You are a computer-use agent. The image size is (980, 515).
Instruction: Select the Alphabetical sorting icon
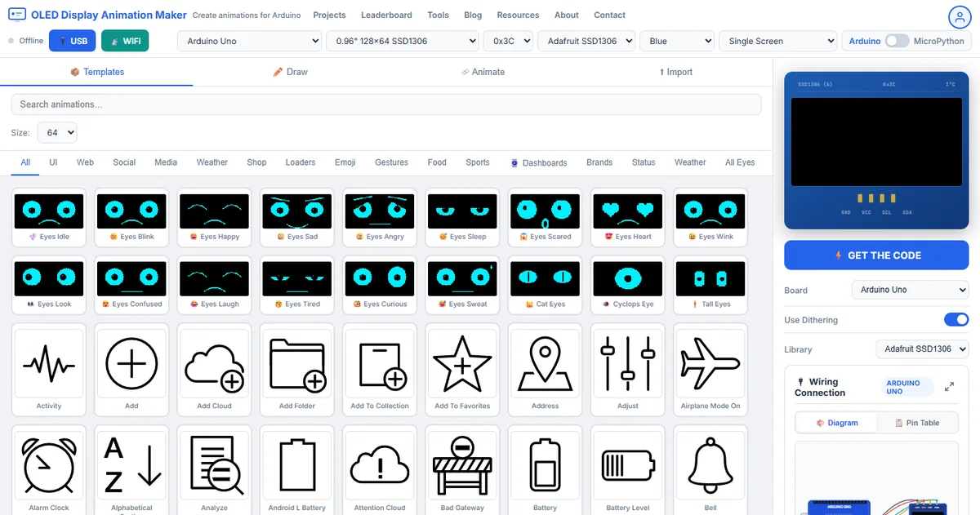(x=131, y=470)
